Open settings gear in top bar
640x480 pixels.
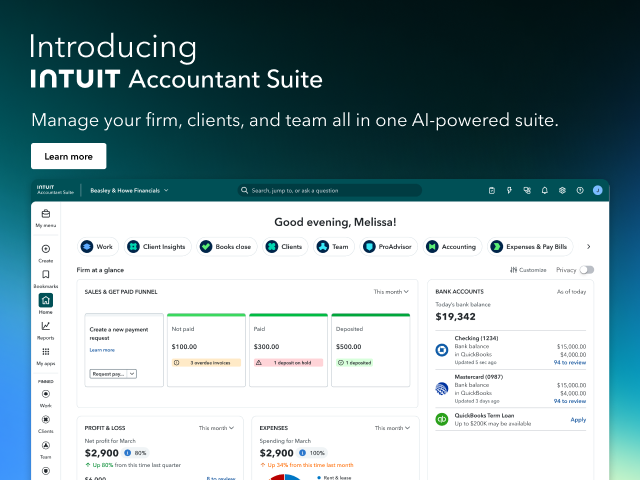(x=562, y=190)
